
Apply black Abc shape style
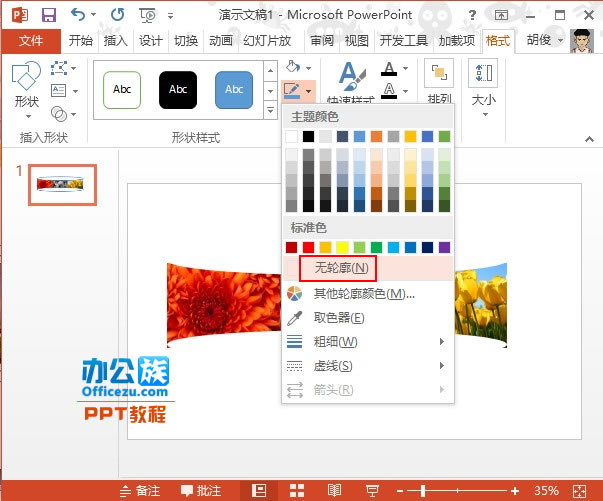pos(178,90)
